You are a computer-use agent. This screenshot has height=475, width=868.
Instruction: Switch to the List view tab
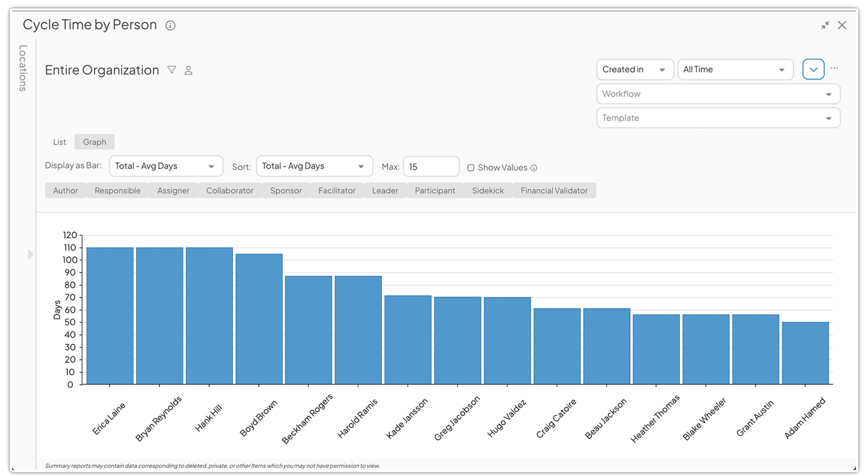pos(59,142)
